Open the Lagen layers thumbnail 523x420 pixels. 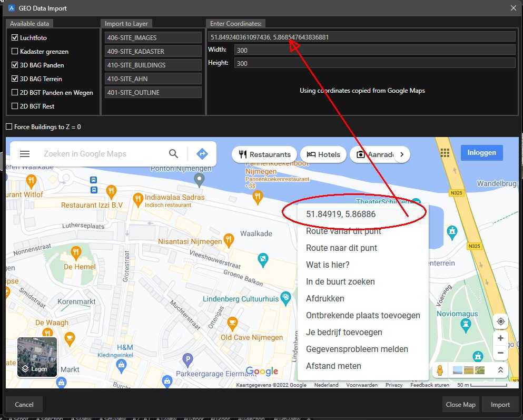[37, 357]
